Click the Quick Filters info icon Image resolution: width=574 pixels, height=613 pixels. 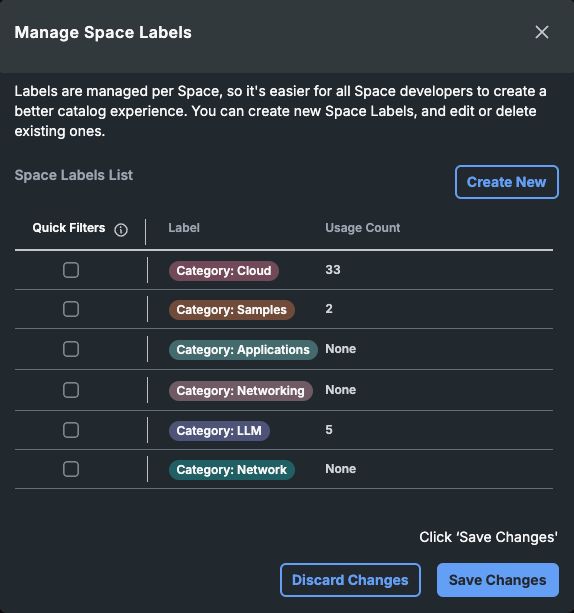tap(121, 230)
